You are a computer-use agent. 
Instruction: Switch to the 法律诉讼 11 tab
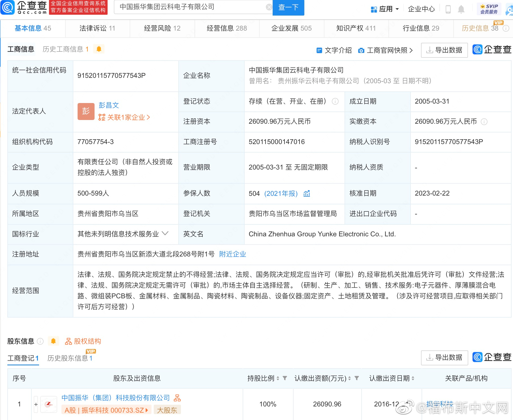click(97, 28)
